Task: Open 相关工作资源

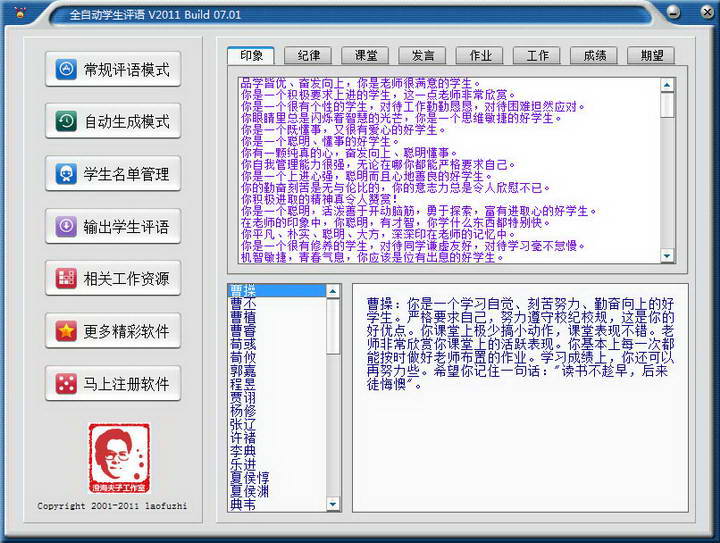Action: point(113,279)
